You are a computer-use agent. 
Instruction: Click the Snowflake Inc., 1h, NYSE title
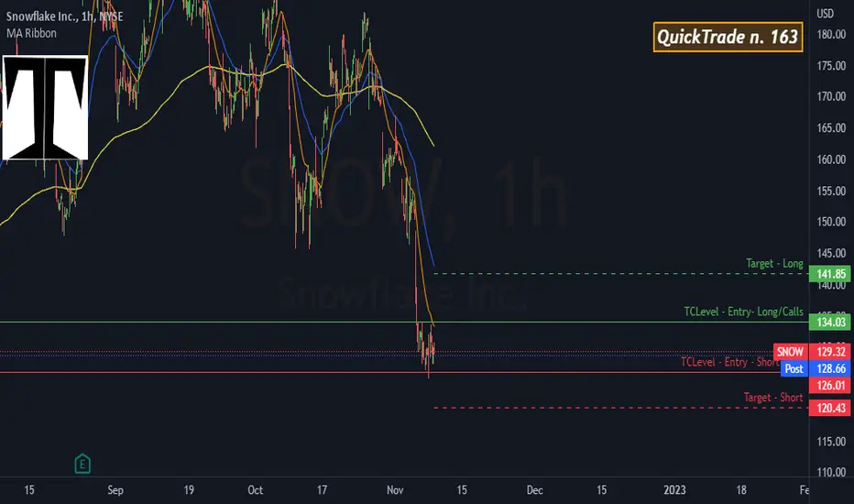click(x=64, y=16)
